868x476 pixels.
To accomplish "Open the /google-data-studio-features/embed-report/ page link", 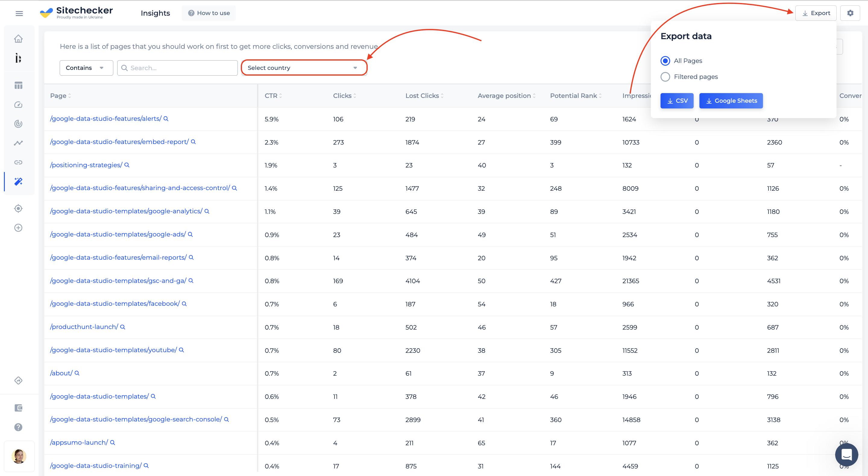I will point(119,142).
